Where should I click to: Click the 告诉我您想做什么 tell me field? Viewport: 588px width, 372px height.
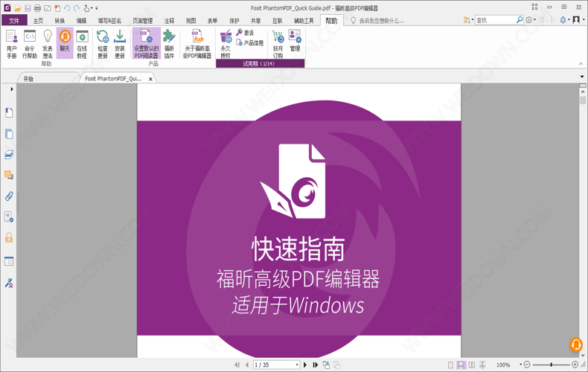click(381, 21)
